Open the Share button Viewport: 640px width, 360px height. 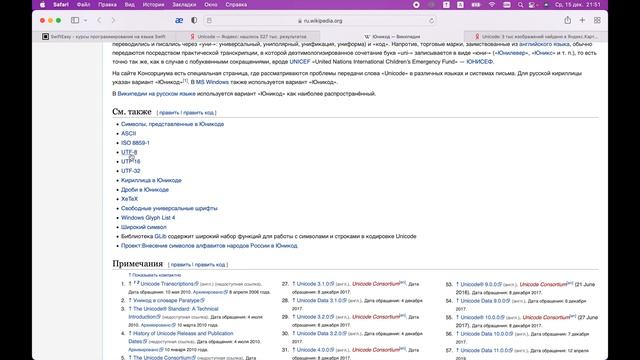click(x=567, y=20)
